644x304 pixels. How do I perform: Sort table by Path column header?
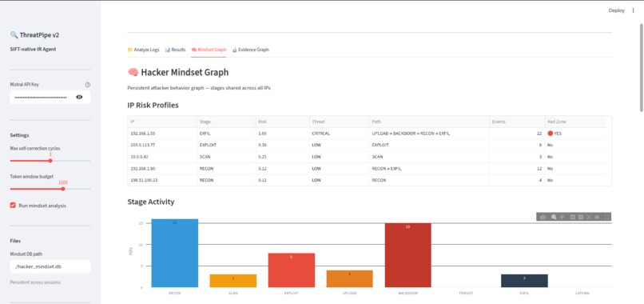pos(430,122)
